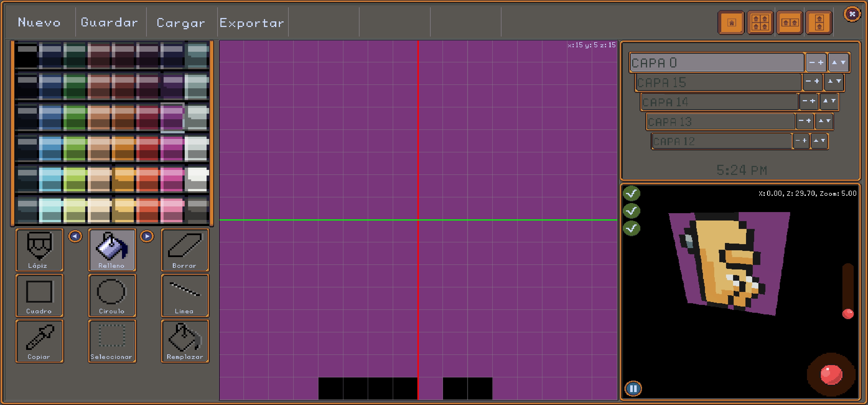Viewport: 868px width, 405px height.
Task: Open the Guardar menu
Action: coord(110,22)
